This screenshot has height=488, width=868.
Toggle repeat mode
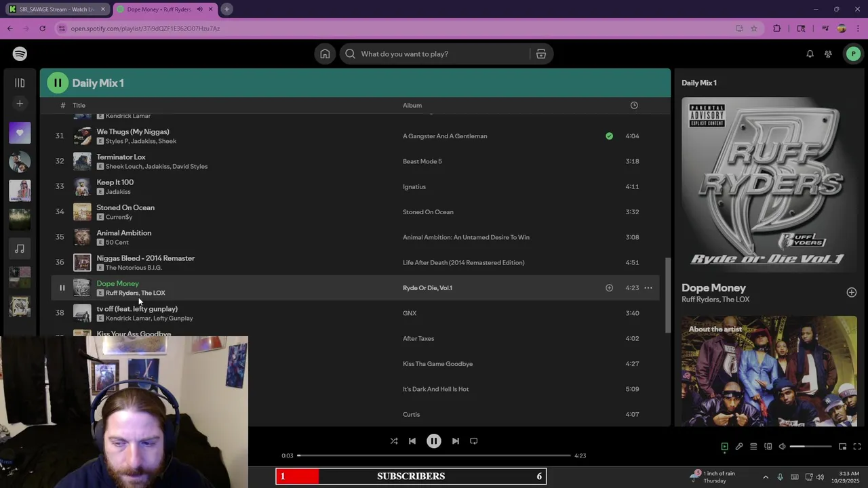pyautogui.click(x=474, y=441)
